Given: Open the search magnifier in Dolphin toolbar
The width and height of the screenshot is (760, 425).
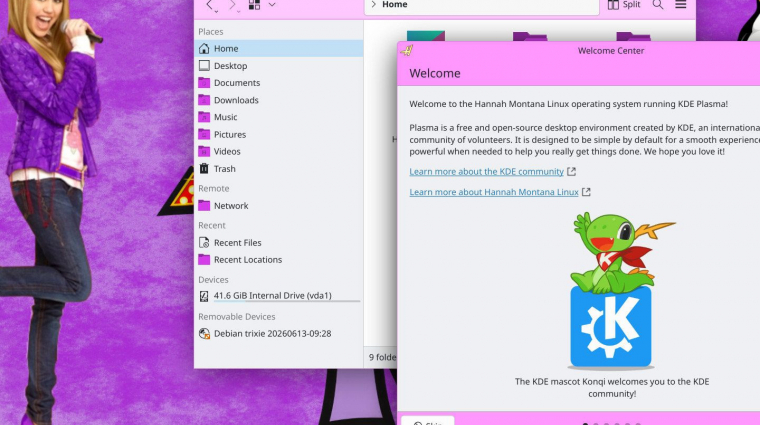Looking at the screenshot, I should coord(658,5).
